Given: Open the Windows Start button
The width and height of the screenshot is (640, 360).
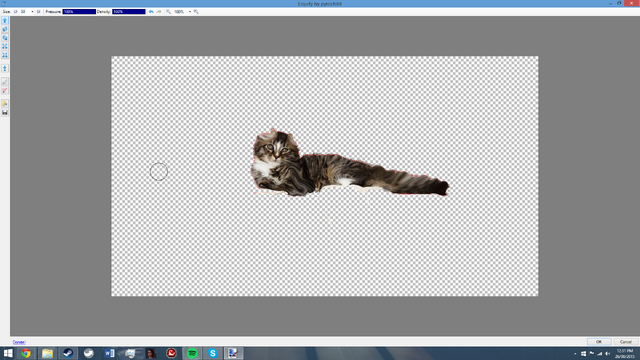Looking at the screenshot, I should click(x=8, y=353).
